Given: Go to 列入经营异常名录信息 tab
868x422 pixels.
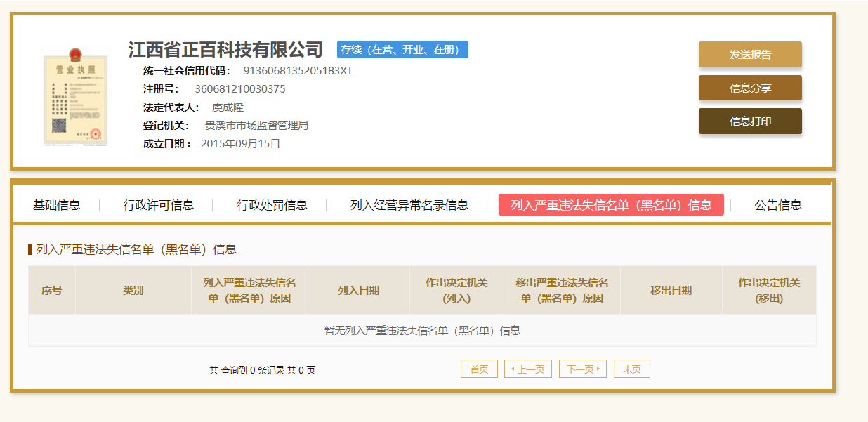Looking at the screenshot, I should click(409, 205).
